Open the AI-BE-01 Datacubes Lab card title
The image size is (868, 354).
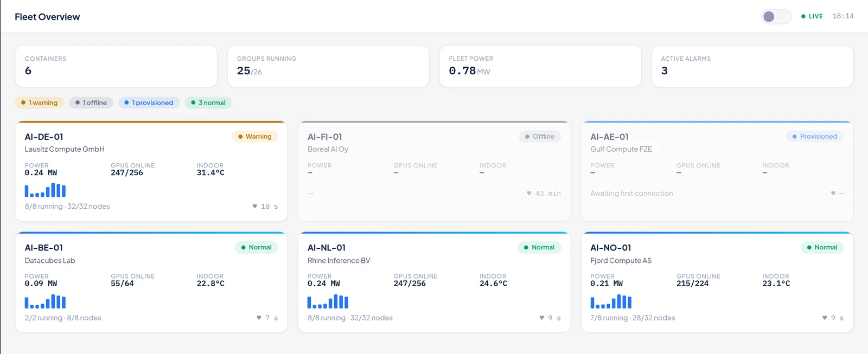(x=44, y=248)
